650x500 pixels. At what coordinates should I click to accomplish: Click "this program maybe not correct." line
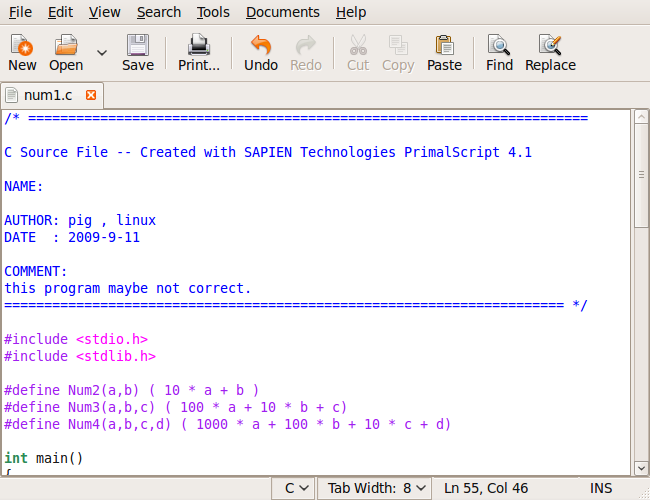click(128, 288)
